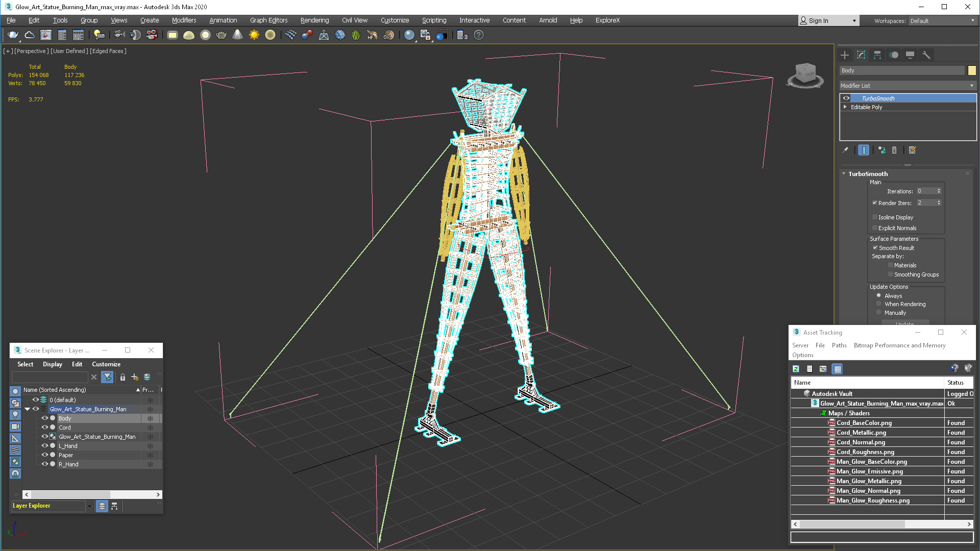Click the help question mark toolbar icon
This screenshot has width=980, height=551.
point(478,35)
